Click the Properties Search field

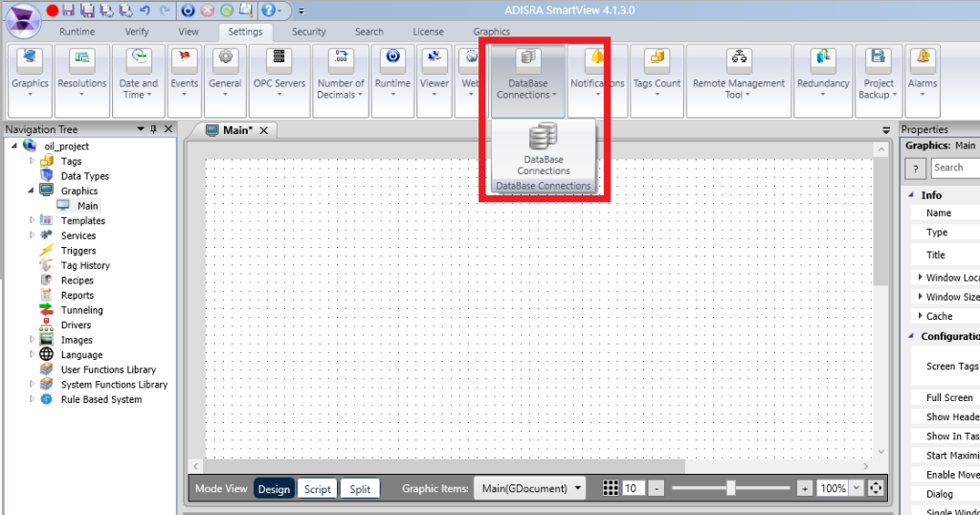click(x=955, y=168)
